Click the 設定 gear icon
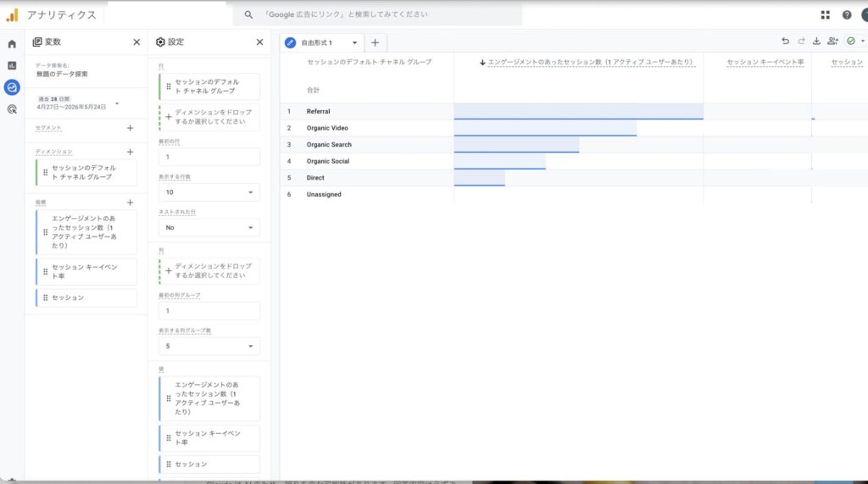The height and width of the screenshot is (484, 868). coord(160,42)
